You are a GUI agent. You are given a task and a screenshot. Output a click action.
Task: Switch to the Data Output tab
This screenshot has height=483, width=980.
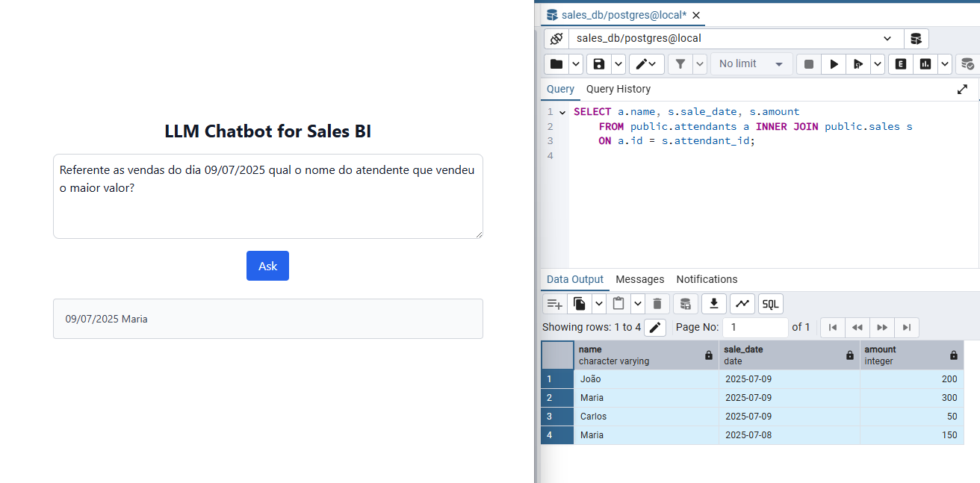[x=575, y=279]
